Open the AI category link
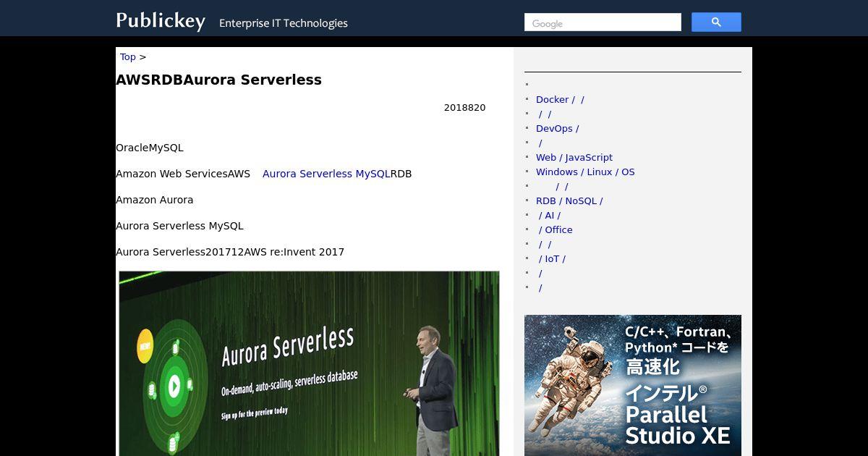868x456 pixels. [x=550, y=216]
